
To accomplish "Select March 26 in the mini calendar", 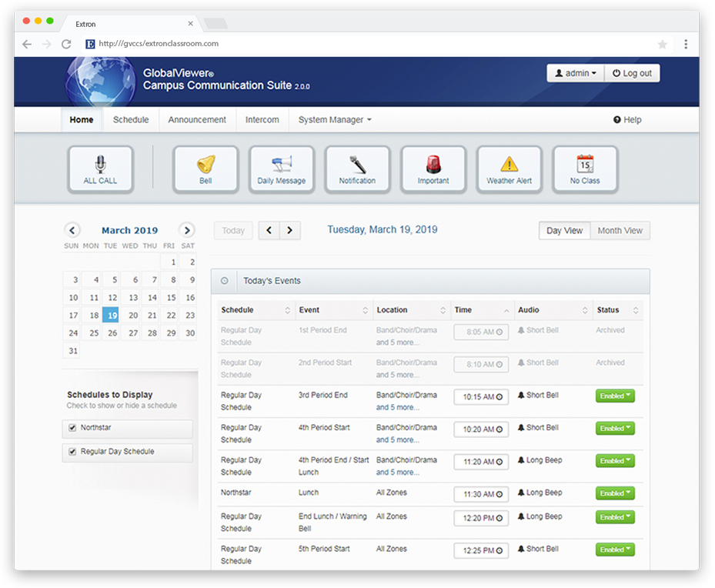I will 112,333.
